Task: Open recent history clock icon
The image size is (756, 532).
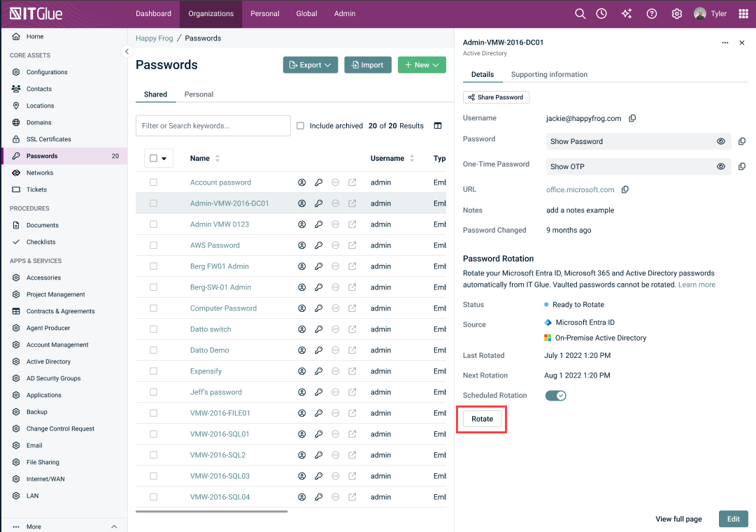Action: [601, 13]
